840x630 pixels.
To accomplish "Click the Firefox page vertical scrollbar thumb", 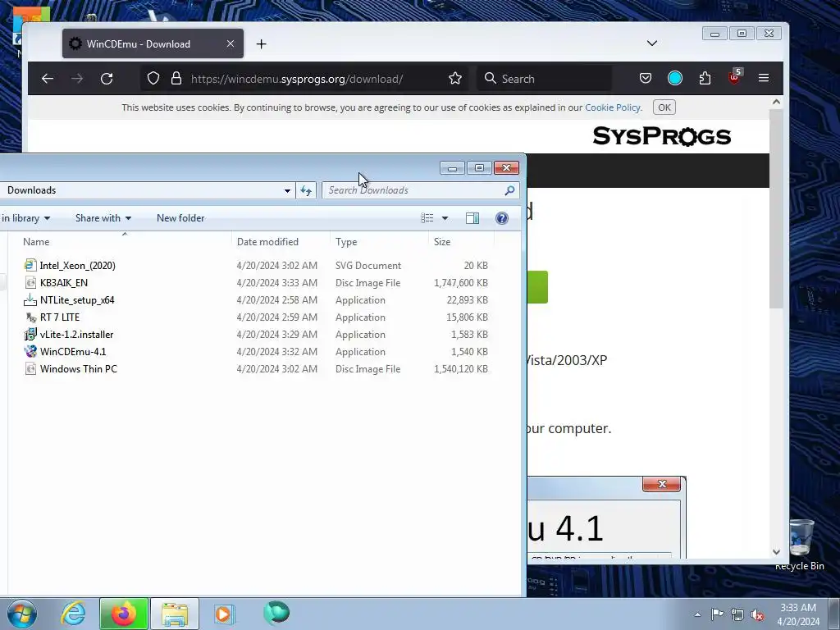I will (776, 208).
